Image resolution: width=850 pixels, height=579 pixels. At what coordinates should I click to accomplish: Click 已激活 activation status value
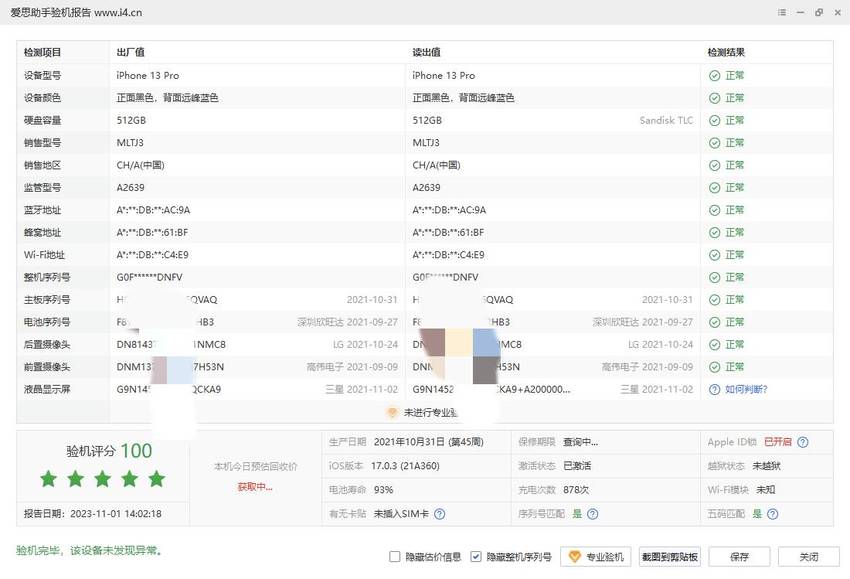click(x=577, y=466)
